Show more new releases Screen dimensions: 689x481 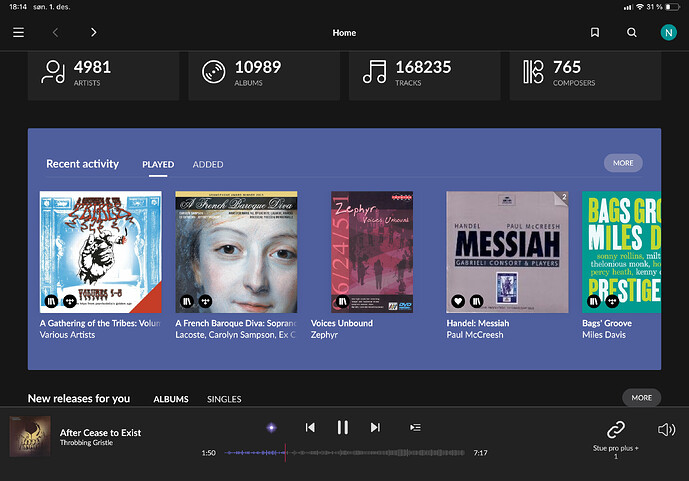point(642,398)
